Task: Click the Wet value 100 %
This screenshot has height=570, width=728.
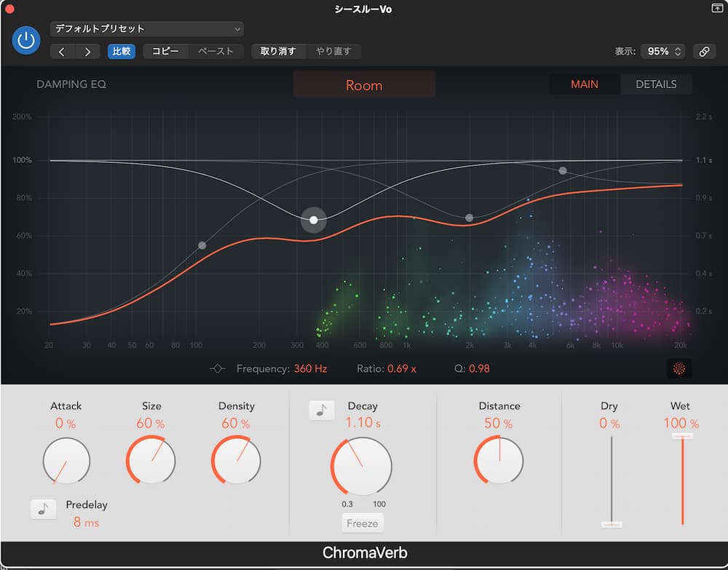Action: (681, 424)
